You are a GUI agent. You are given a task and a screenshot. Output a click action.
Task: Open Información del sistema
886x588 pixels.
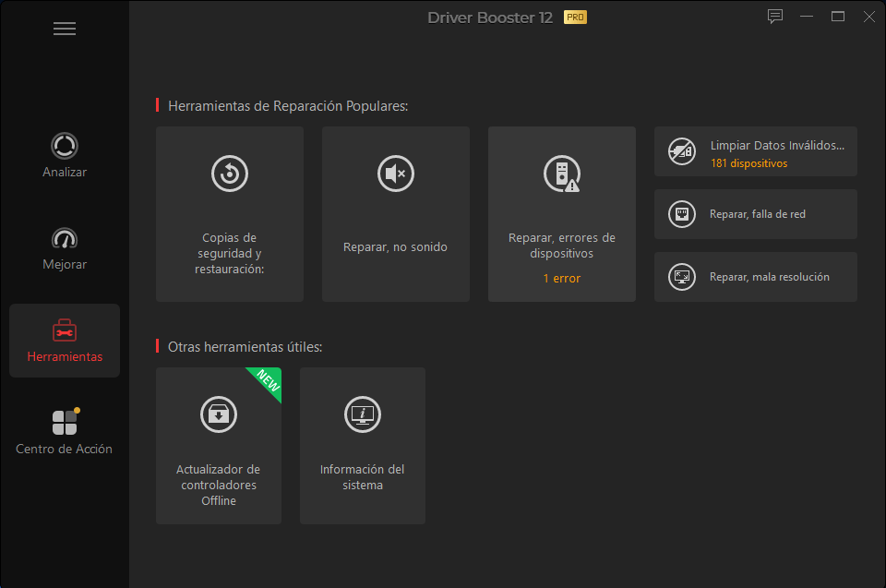tap(363, 446)
